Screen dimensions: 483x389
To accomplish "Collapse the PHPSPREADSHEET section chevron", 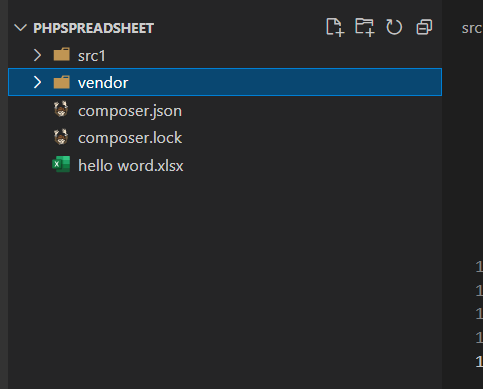I will [x=21, y=28].
